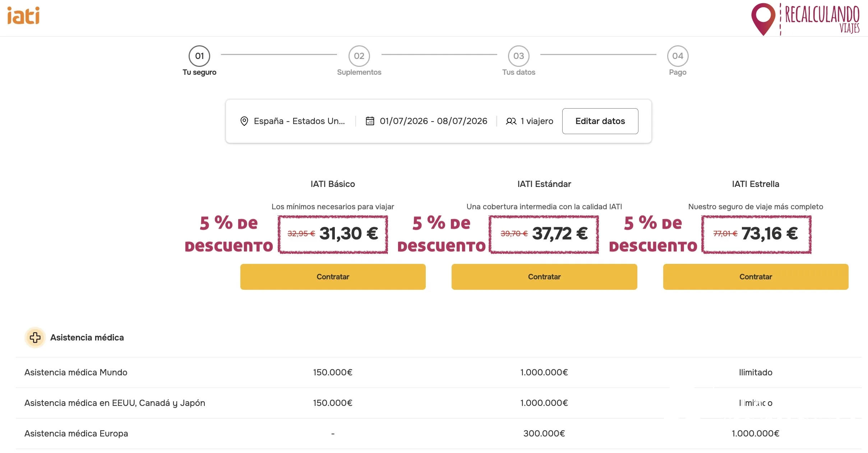The height and width of the screenshot is (453, 868).
Task: Click the calendar icon next to dates
Action: pos(370,121)
